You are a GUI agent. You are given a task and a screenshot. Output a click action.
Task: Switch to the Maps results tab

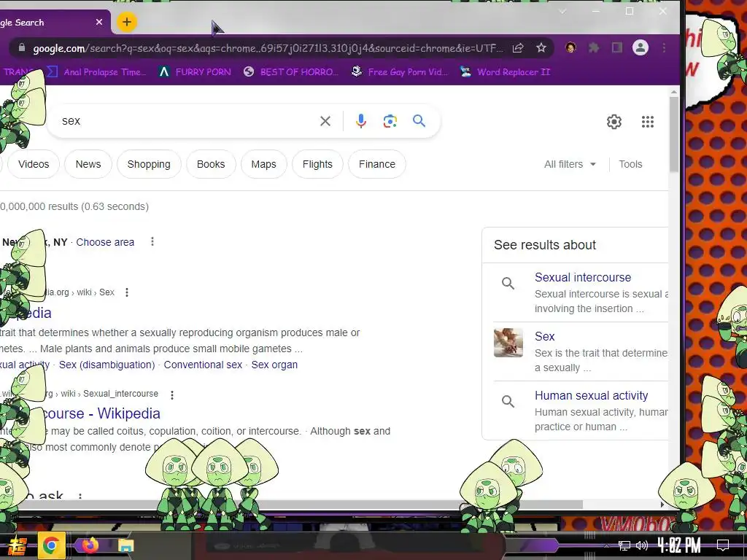(263, 164)
